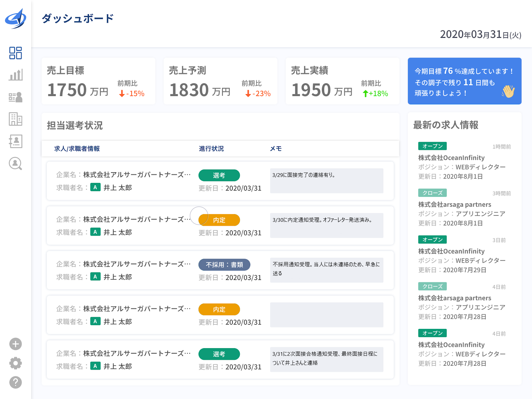Click the memo field about 不採用通知受理
This screenshot has height=399, width=532.
click(327, 270)
